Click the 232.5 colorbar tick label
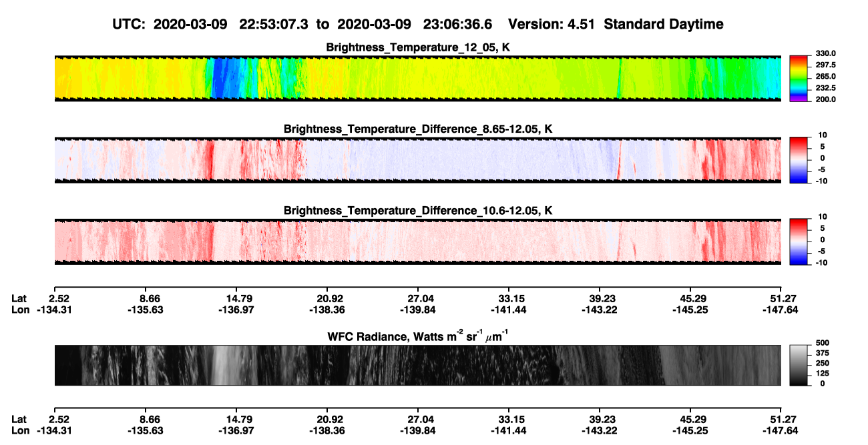Image resolution: width=868 pixels, height=445 pixels. 825,87
